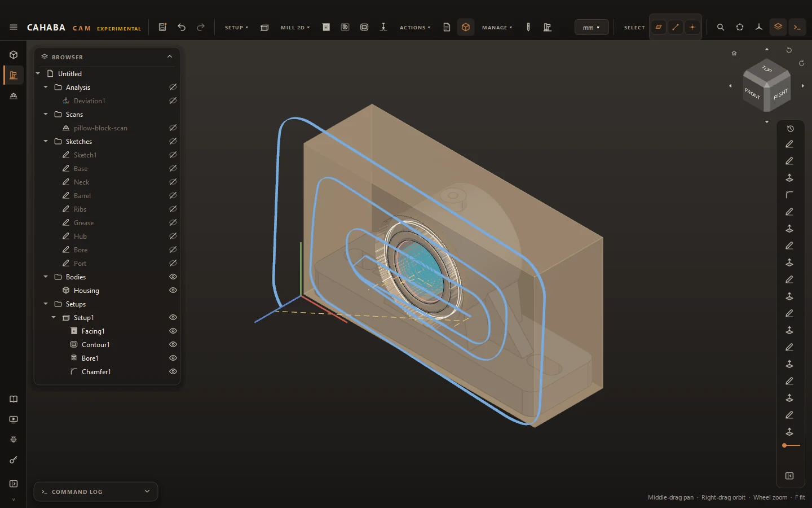The width and height of the screenshot is (812, 508).
Task: Toggle visibility of Bore1 operation
Action: click(x=173, y=358)
